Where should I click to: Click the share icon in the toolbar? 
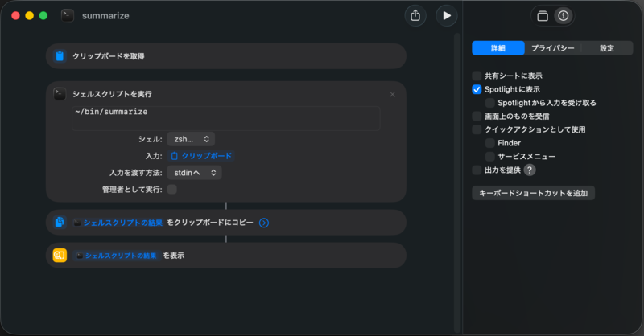pyautogui.click(x=415, y=15)
